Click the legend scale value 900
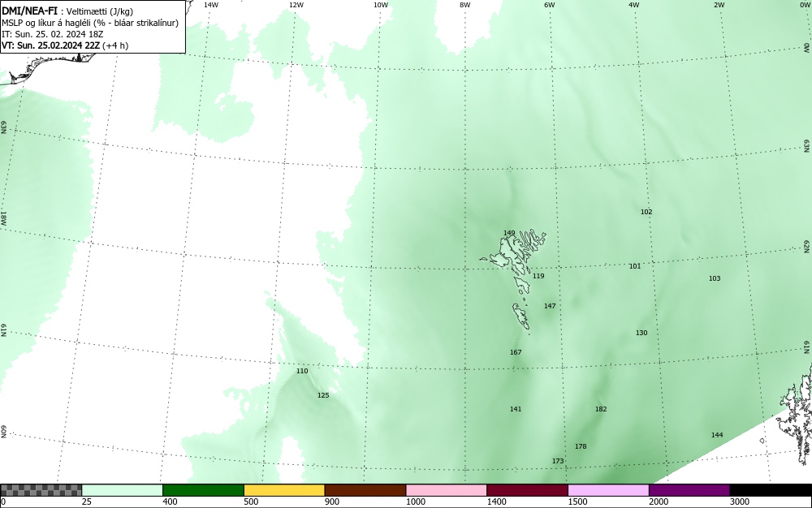This screenshot has width=812, height=508. 332,502
